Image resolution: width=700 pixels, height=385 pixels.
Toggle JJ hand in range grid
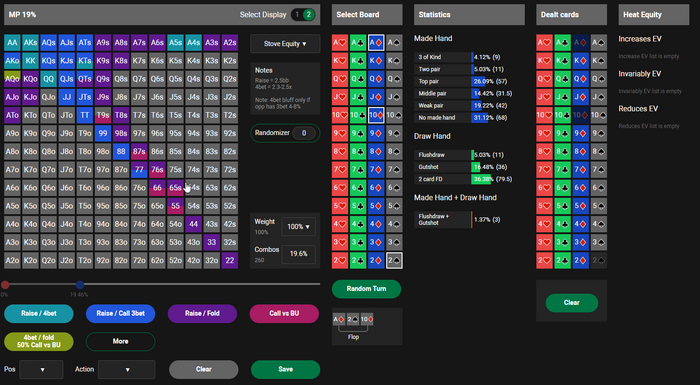pos(67,97)
